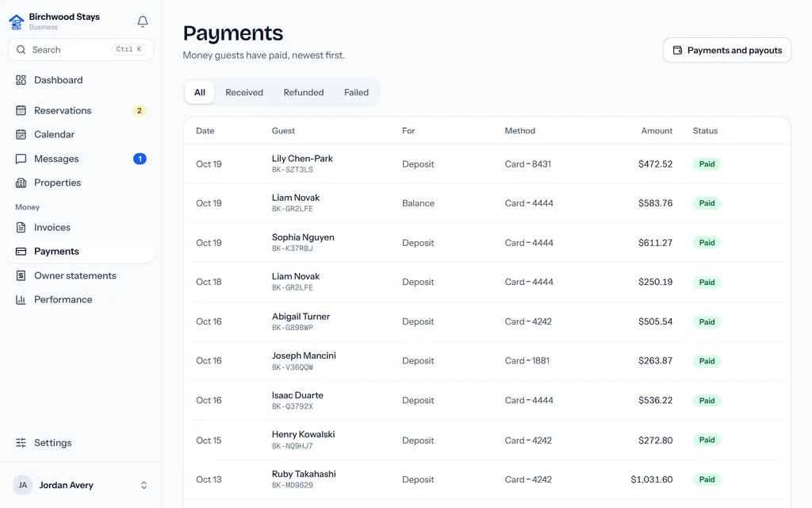812x508 pixels.
Task: Switch to the Received tab
Action: 244,92
